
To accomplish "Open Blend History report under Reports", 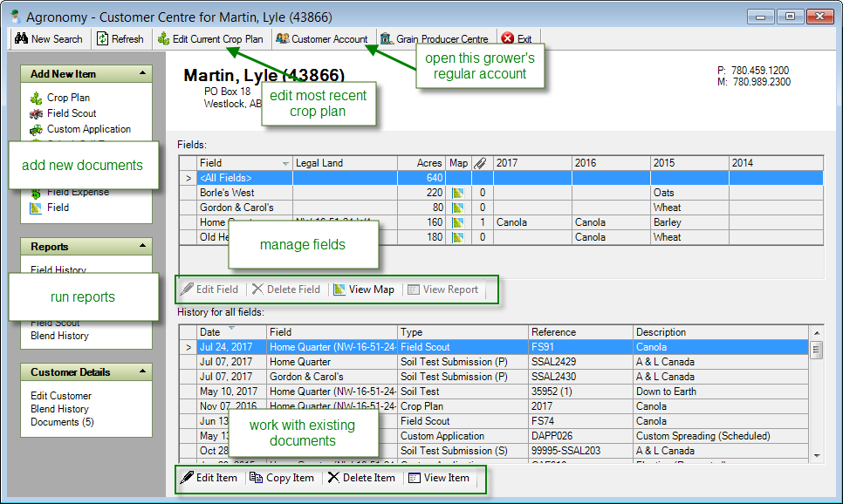I will point(59,336).
